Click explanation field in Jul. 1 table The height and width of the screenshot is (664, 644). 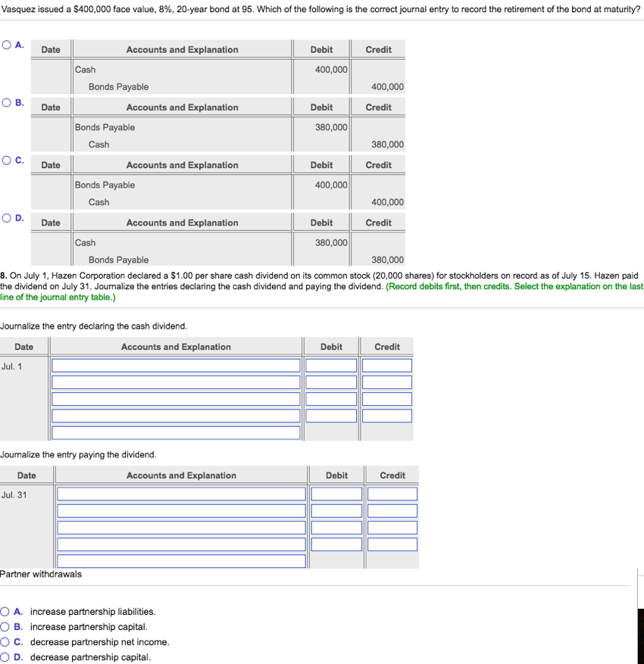click(x=176, y=433)
